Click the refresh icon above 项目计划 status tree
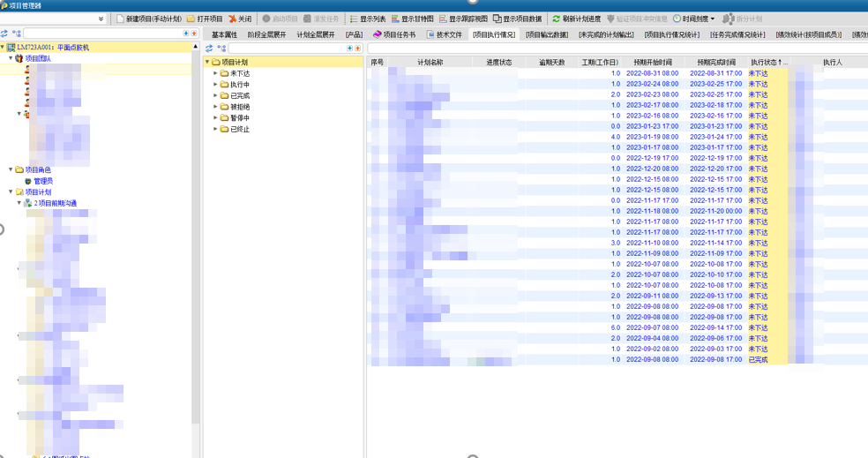This screenshot has width=868, height=458. [x=209, y=49]
